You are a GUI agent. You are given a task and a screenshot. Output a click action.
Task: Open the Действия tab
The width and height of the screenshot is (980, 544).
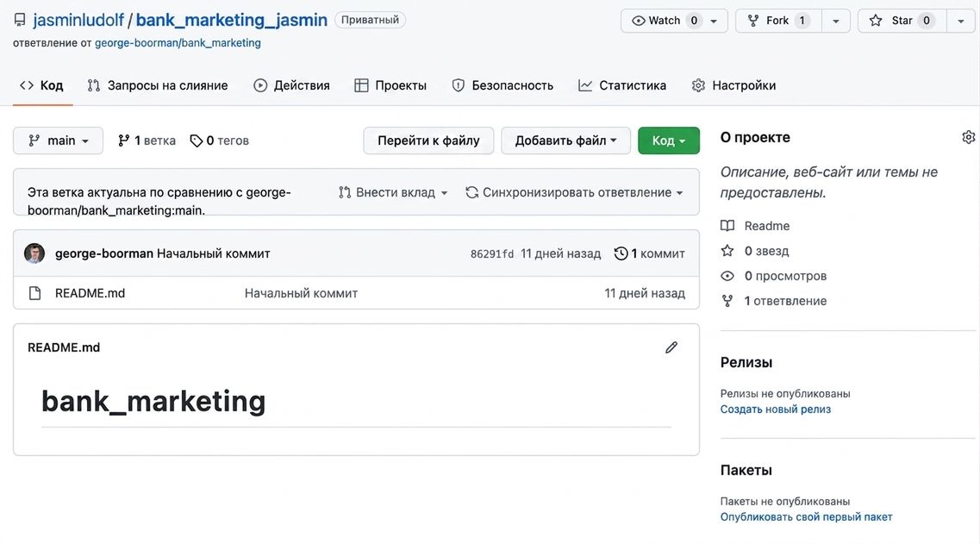click(x=292, y=85)
